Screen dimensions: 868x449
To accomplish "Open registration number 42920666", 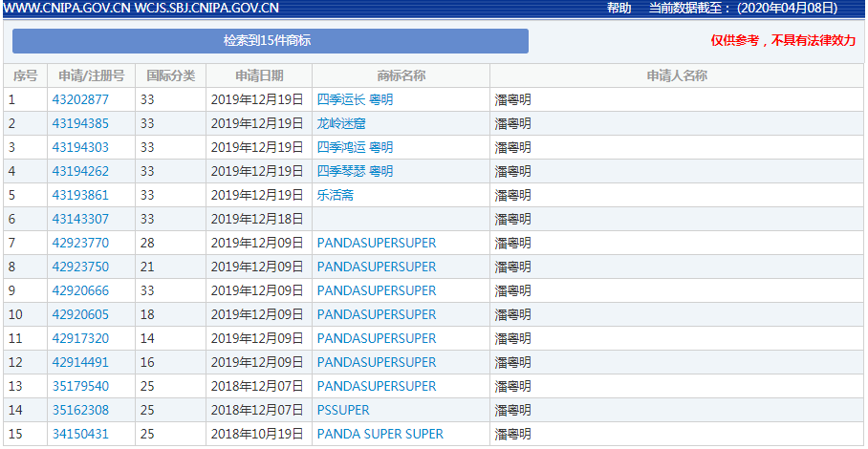I will [80, 290].
